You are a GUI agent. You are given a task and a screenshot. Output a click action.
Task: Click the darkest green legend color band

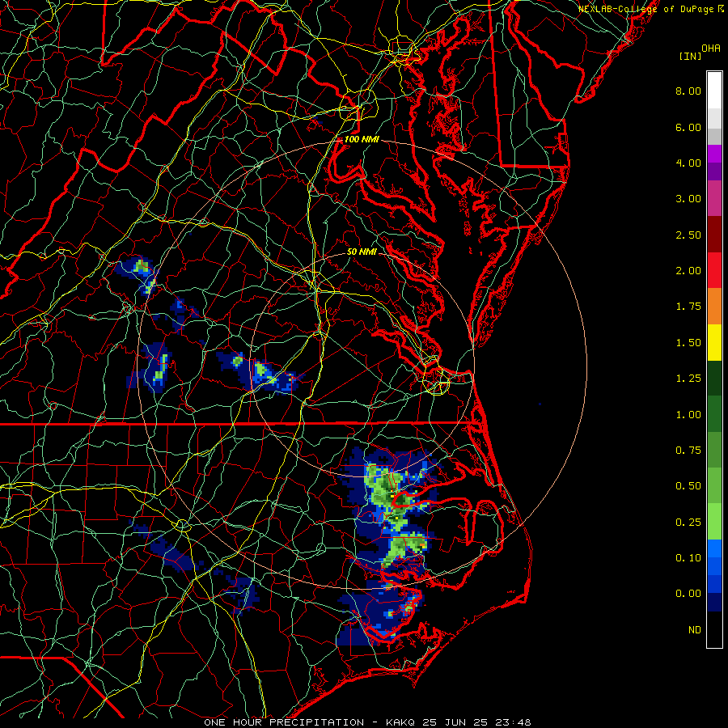coord(714,379)
